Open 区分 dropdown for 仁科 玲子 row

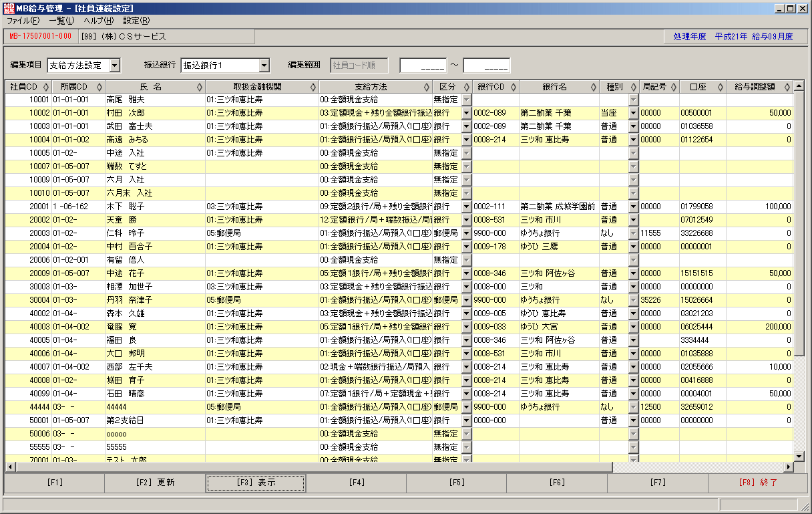[466, 233]
